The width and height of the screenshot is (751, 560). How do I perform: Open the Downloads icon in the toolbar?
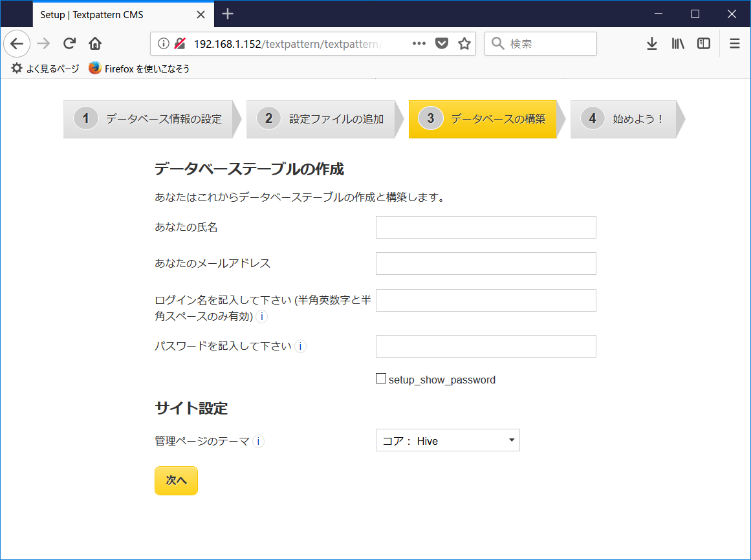click(651, 43)
